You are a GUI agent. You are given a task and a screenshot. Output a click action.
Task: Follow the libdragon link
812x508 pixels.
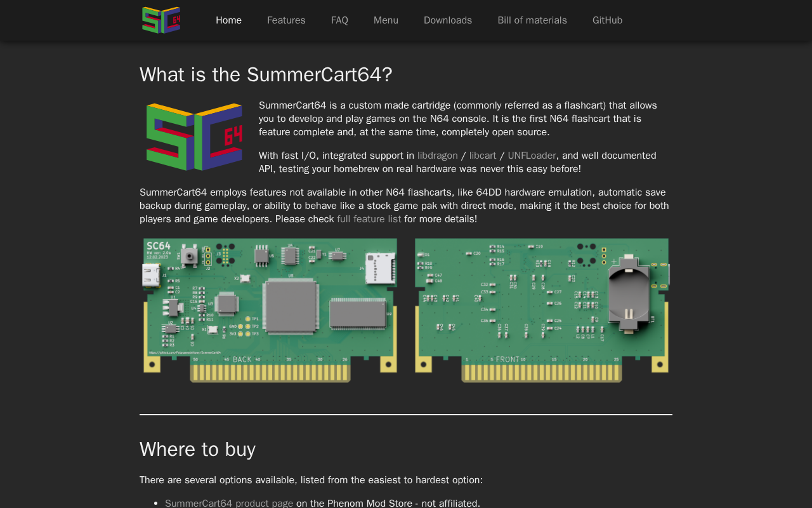[x=437, y=156]
